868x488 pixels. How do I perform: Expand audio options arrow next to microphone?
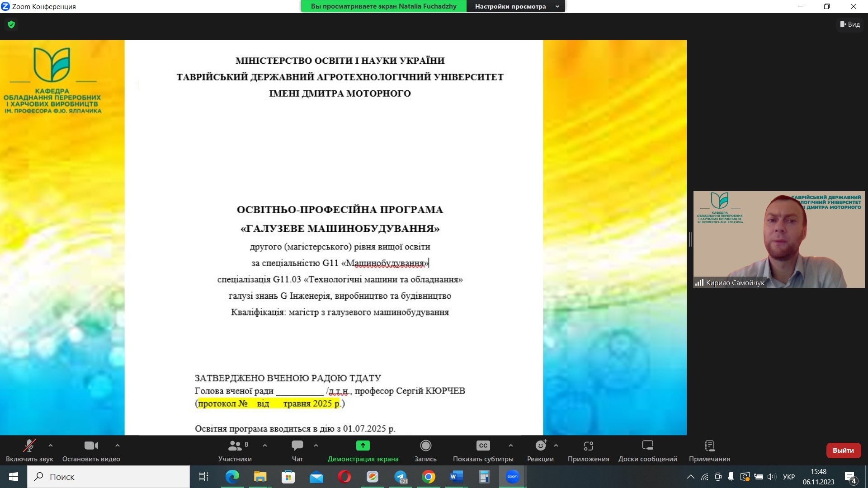[51, 446]
